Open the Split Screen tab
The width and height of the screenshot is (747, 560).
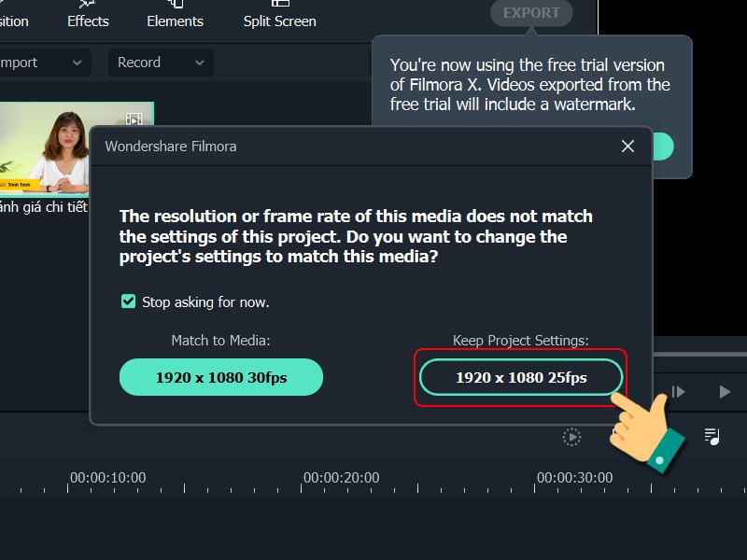278,20
